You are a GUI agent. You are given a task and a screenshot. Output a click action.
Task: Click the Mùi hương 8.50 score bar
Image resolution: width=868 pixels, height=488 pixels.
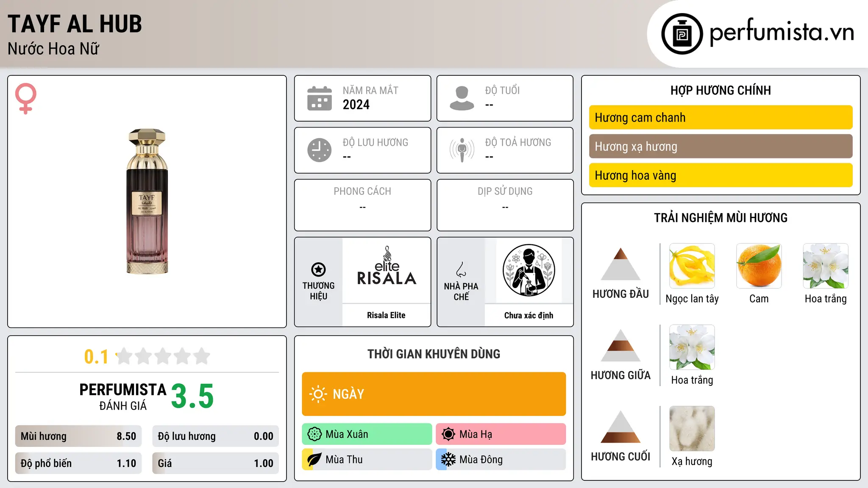tap(78, 436)
